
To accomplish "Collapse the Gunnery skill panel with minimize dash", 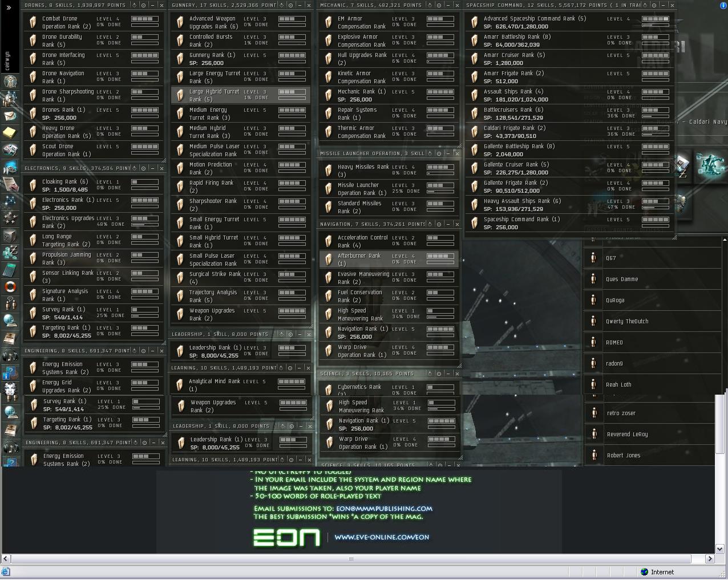I will click(300, 5).
